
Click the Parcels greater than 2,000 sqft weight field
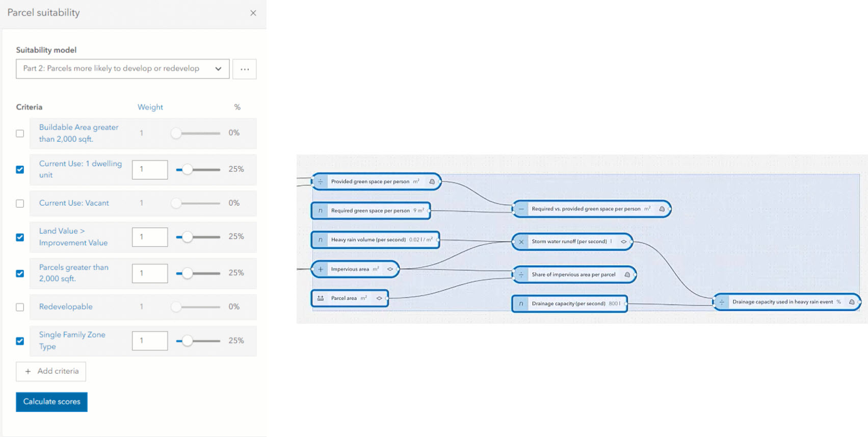tap(150, 273)
